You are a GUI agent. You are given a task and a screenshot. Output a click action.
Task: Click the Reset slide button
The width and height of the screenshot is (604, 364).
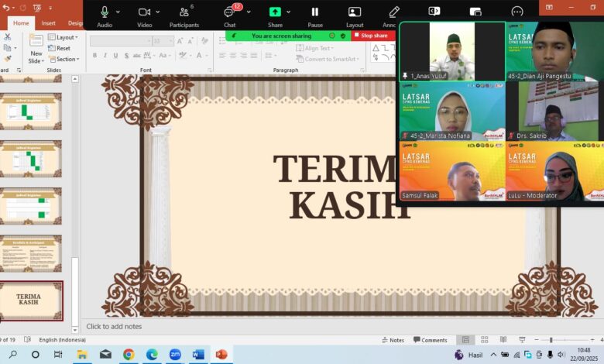60,48
